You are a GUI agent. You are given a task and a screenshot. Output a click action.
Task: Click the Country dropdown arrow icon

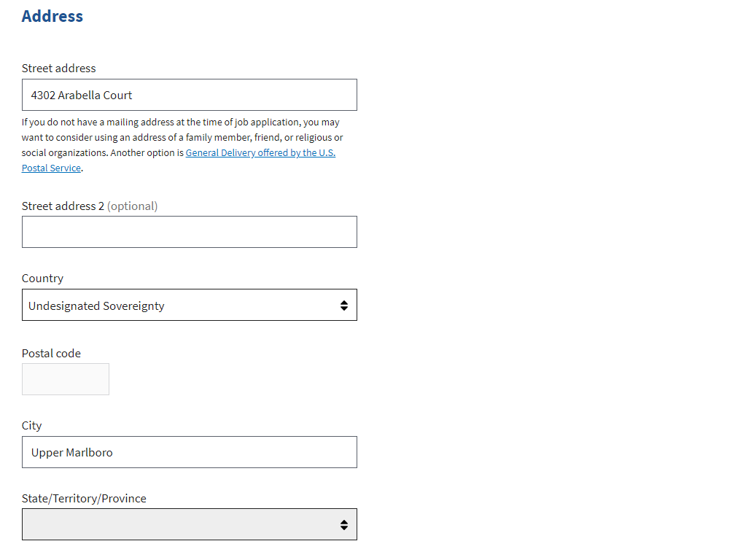pos(344,306)
